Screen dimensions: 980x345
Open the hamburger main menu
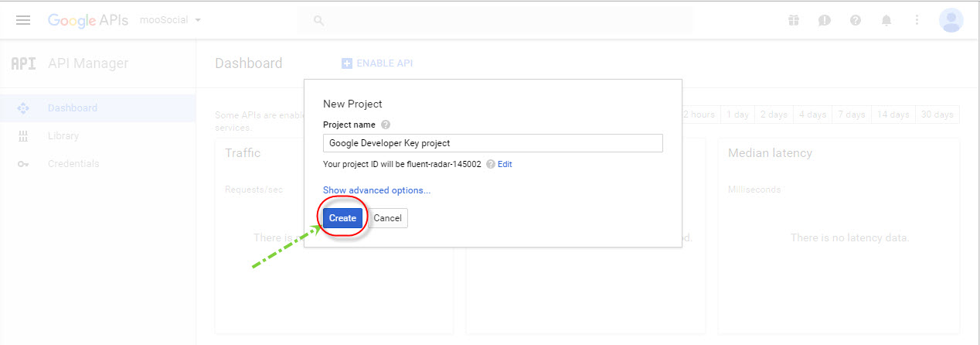23,20
